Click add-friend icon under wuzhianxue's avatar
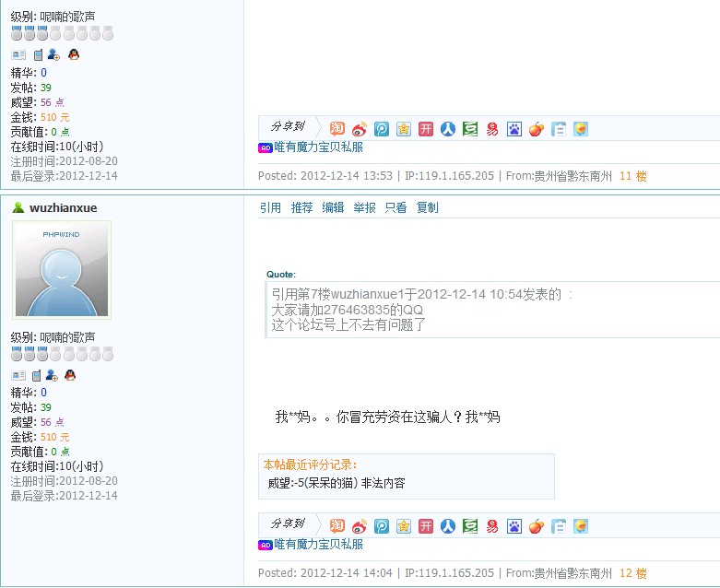The image size is (720, 588). [x=52, y=375]
